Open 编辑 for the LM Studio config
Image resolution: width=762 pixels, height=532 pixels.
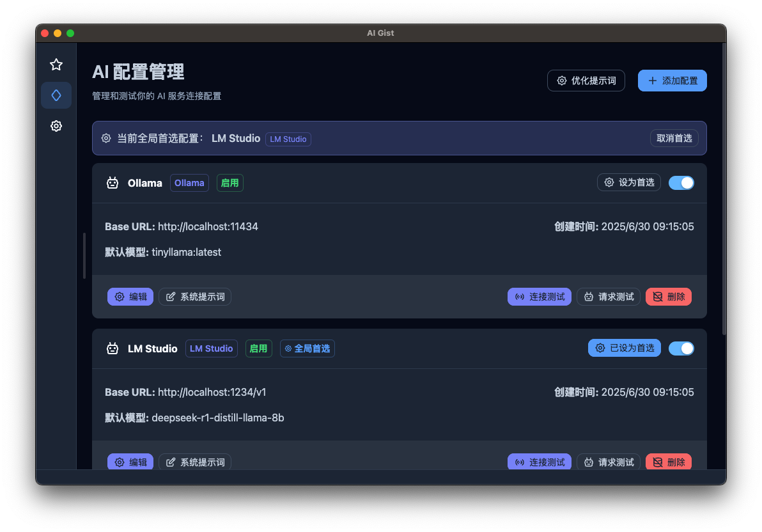coord(130,462)
